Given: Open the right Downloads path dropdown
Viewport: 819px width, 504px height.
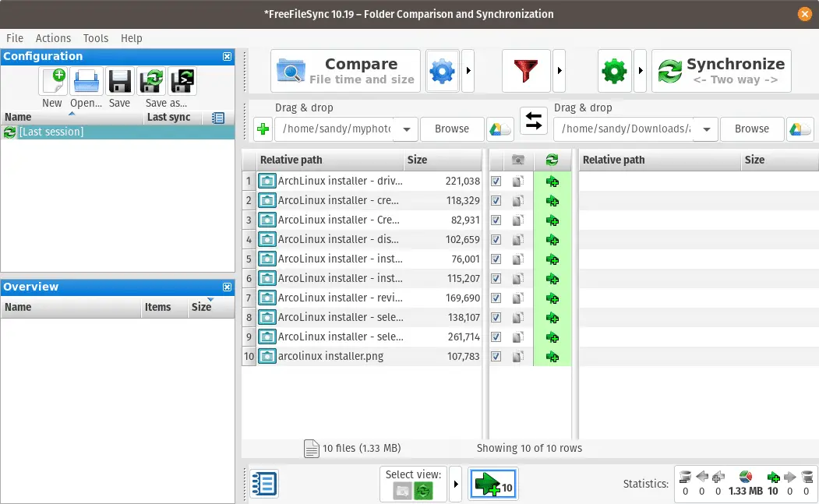Looking at the screenshot, I should [x=706, y=129].
